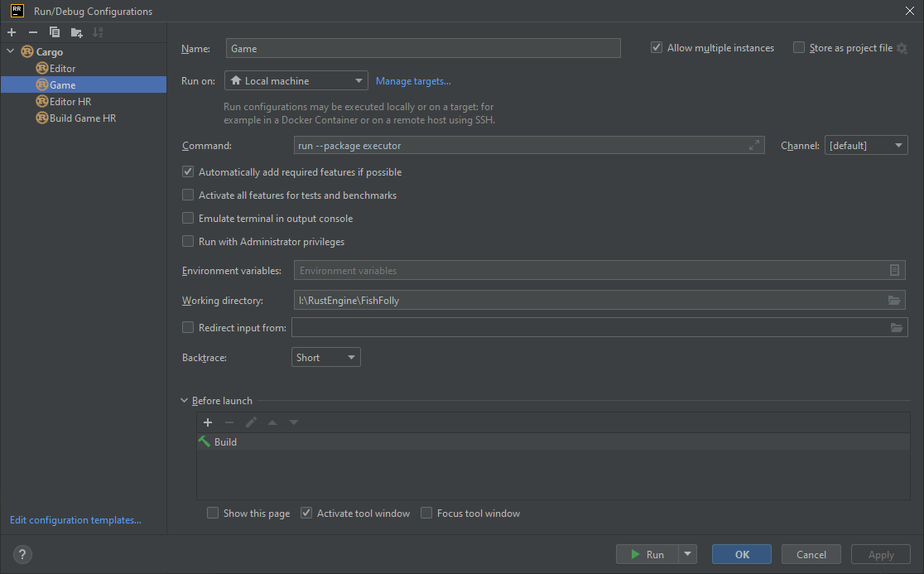Open environment variables editor icon

(x=894, y=271)
